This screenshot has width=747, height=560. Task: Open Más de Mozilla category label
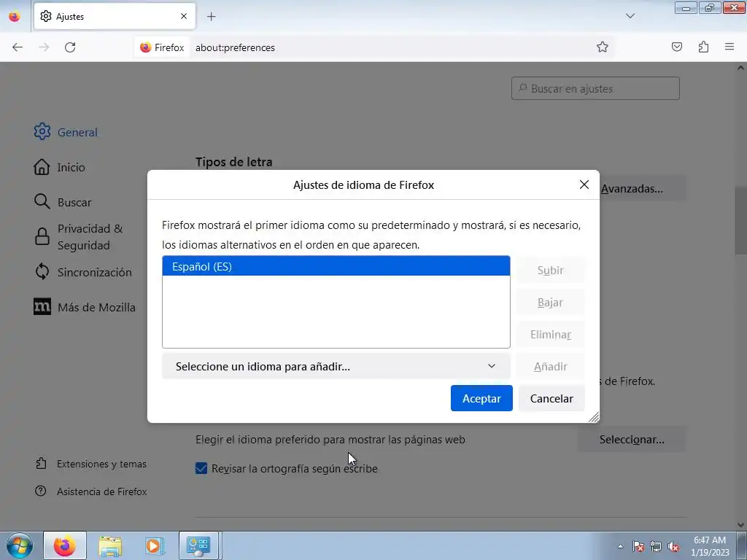(x=96, y=307)
